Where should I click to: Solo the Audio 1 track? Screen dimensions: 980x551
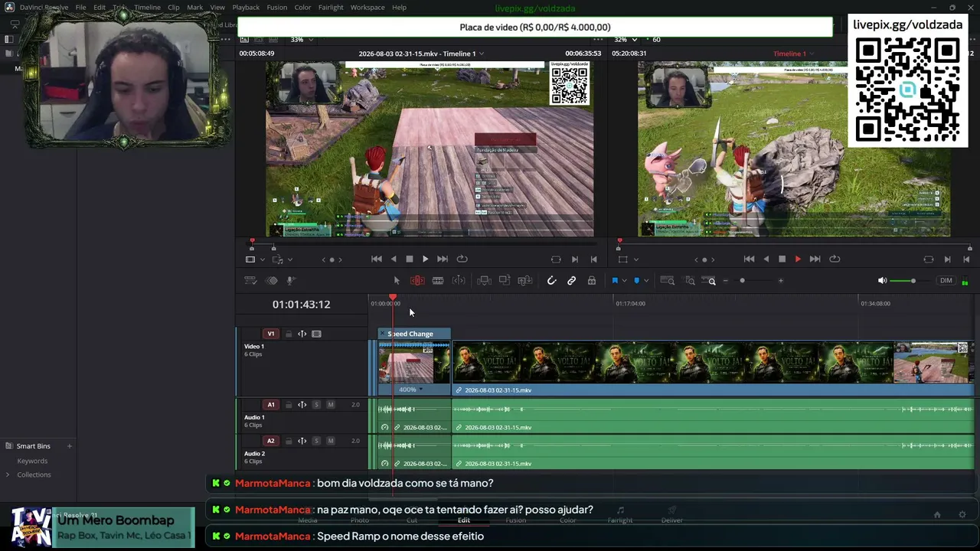coord(316,405)
